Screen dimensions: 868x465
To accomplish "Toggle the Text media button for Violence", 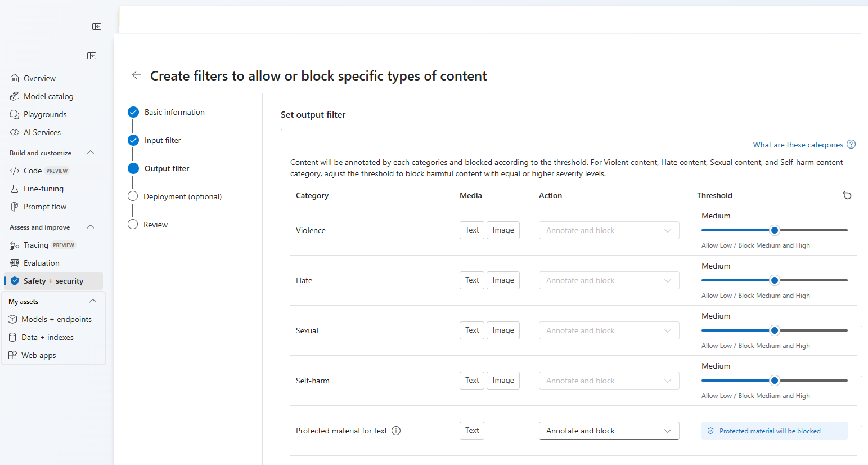I will [x=472, y=230].
